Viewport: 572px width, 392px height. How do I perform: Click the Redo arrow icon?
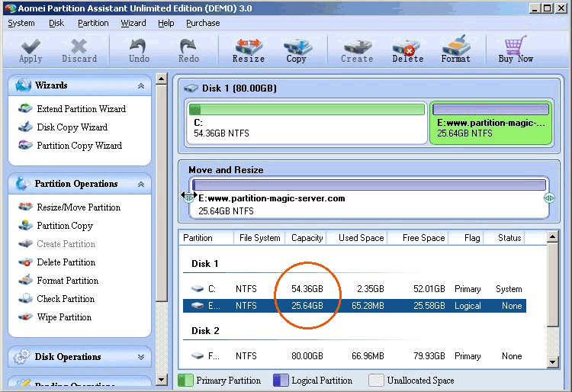188,47
